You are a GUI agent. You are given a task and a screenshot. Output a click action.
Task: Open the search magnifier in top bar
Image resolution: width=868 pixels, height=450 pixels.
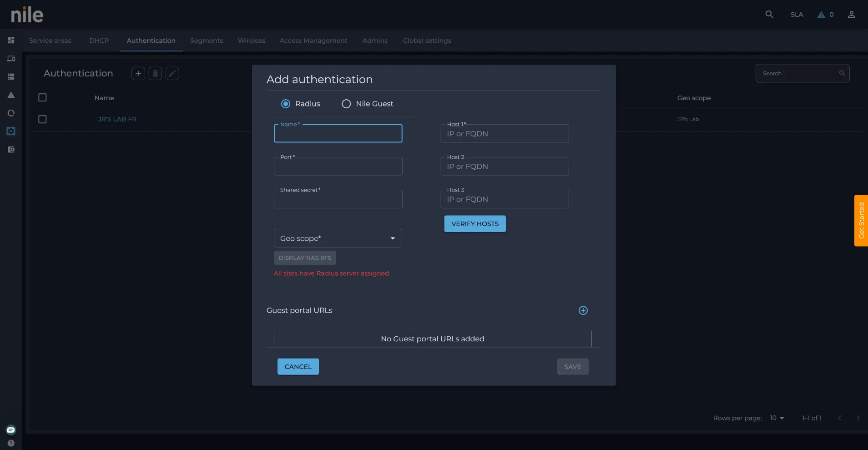pyautogui.click(x=769, y=15)
